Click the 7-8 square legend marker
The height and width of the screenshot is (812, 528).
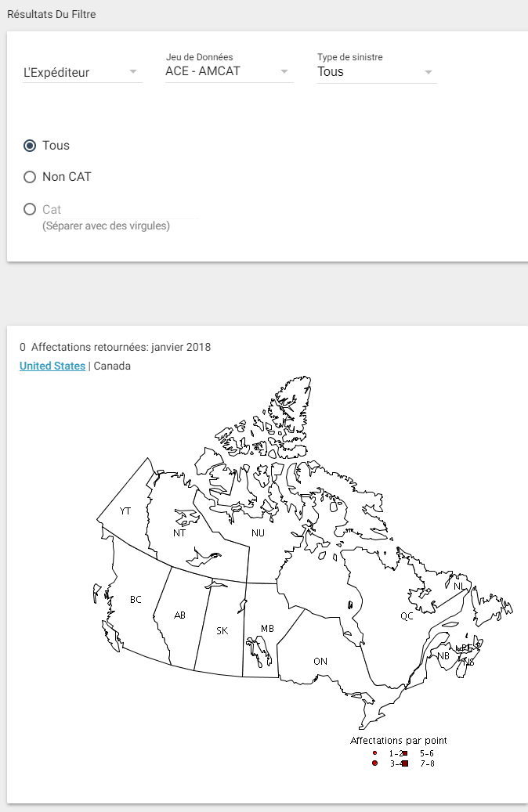click(x=405, y=763)
